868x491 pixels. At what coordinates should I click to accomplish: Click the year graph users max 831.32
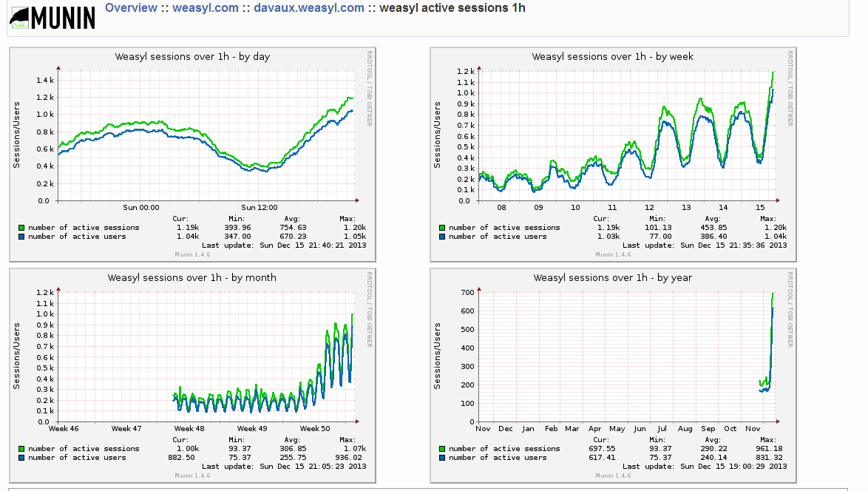[769, 458]
